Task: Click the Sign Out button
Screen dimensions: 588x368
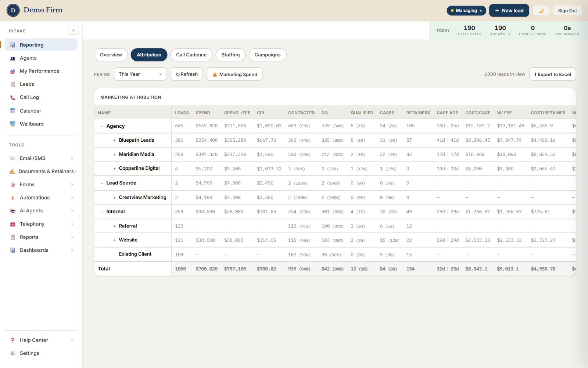Action: coord(567,11)
